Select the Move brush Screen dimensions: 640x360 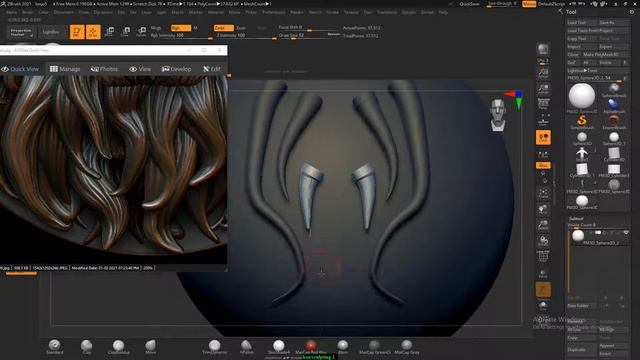[151, 347]
